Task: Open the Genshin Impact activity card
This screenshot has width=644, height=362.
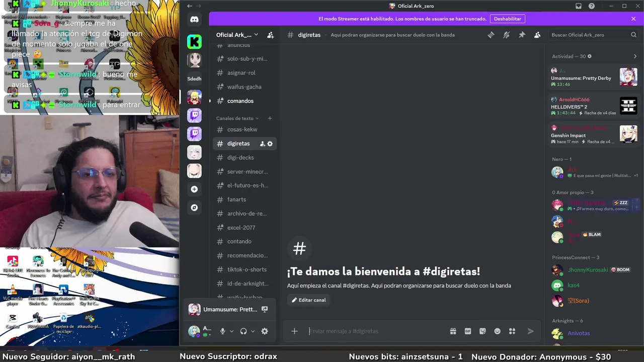Action: tap(594, 135)
